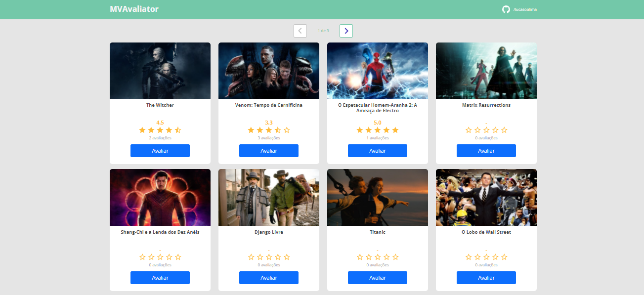
Task: Click the half-filled fourth star on Venom
Action: point(278,130)
